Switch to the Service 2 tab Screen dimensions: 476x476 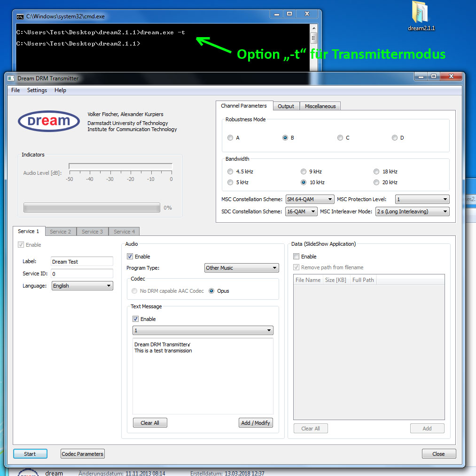(x=61, y=232)
